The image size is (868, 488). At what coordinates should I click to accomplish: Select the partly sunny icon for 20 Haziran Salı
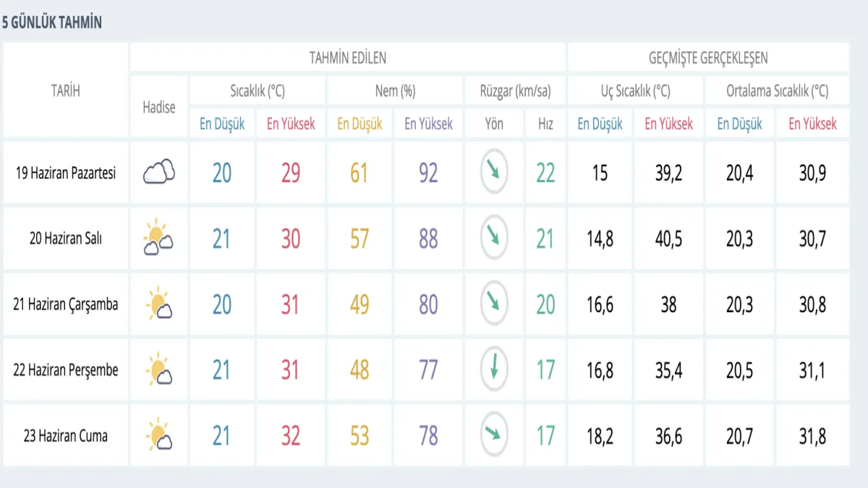tap(158, 239)
